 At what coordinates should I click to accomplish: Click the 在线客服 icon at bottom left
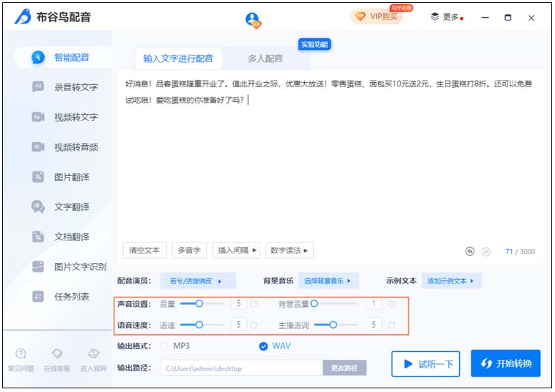[x=57, y=355]
